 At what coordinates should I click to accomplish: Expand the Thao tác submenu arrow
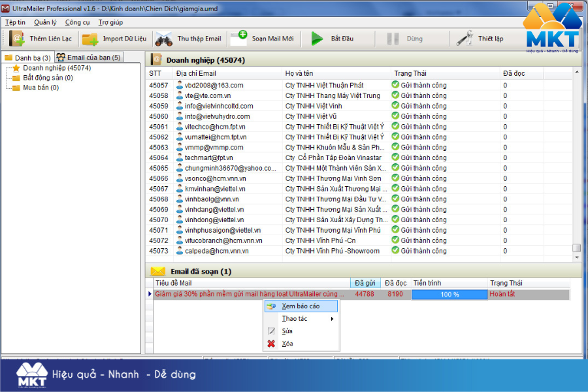[332, 319]
